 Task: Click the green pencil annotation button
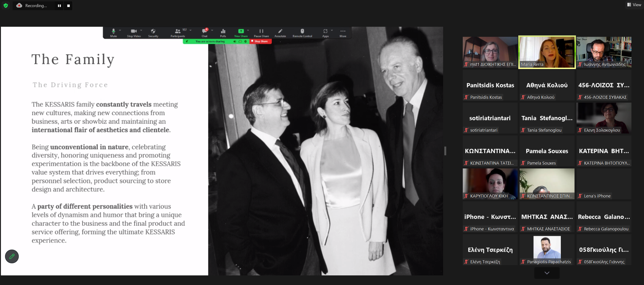click(x=12, y=256)
